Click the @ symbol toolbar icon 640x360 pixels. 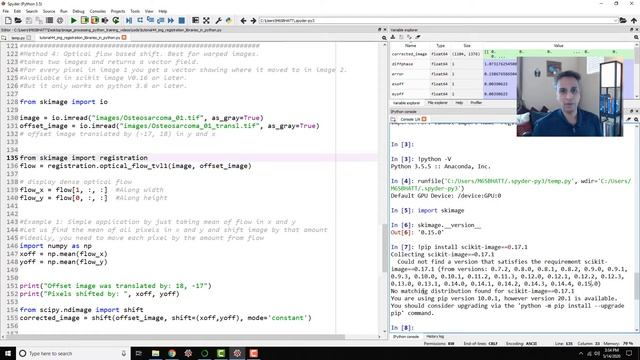pos(60,20)
